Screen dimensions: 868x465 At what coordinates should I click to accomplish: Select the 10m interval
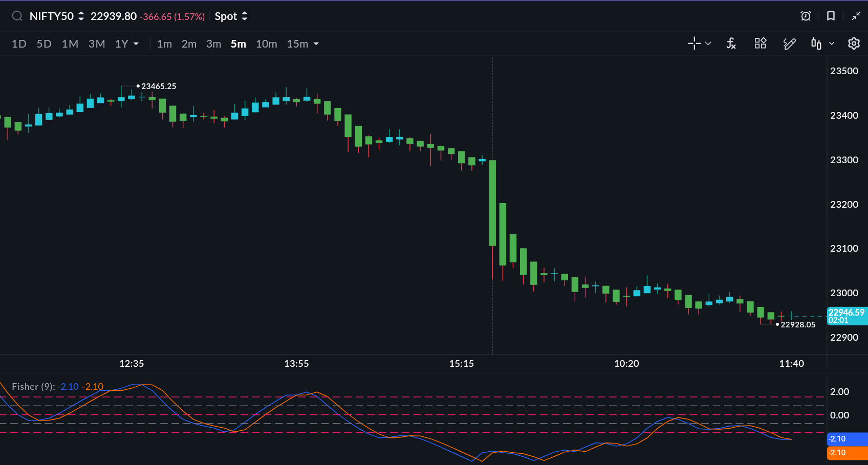point(266,44)
